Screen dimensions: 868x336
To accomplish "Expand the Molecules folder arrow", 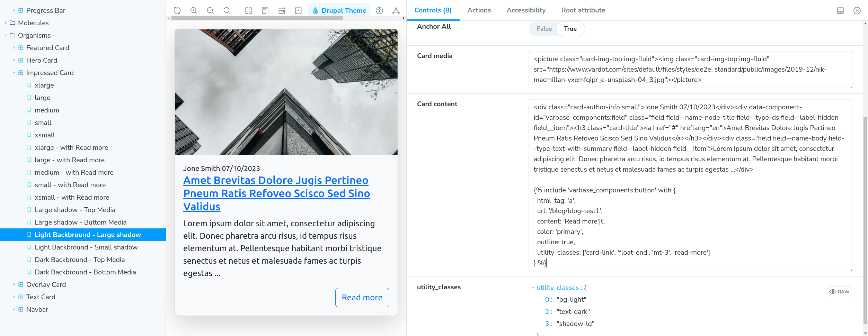I will pyautogui.click(x=6, y=23).
